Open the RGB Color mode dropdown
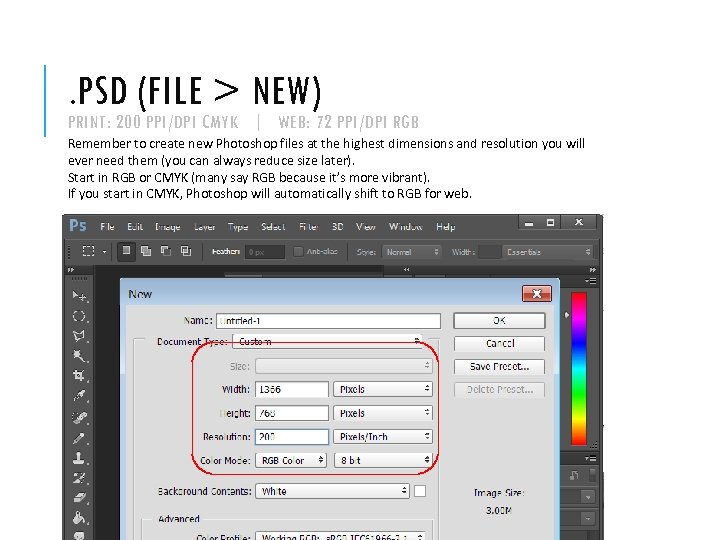 coord(291,460)
